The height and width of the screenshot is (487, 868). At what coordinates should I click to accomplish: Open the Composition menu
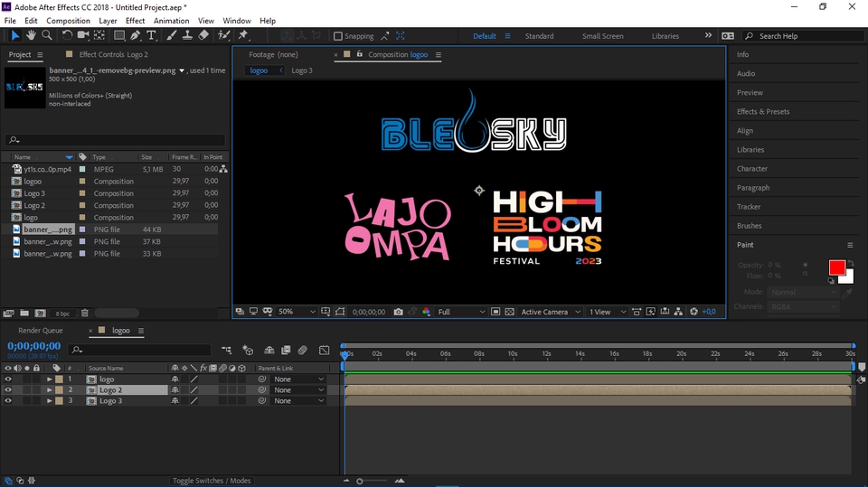click(x=68, y=21)
